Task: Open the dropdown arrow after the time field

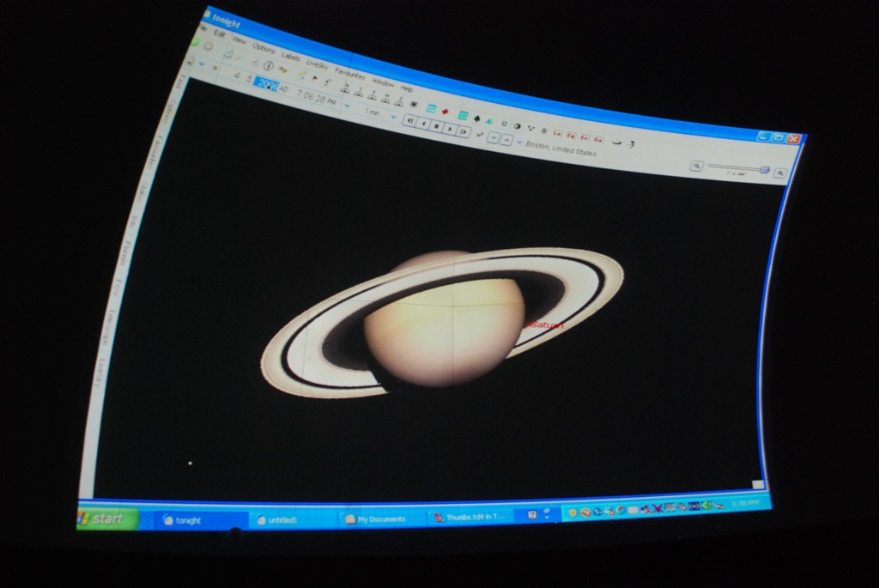Action: point(347,105)
